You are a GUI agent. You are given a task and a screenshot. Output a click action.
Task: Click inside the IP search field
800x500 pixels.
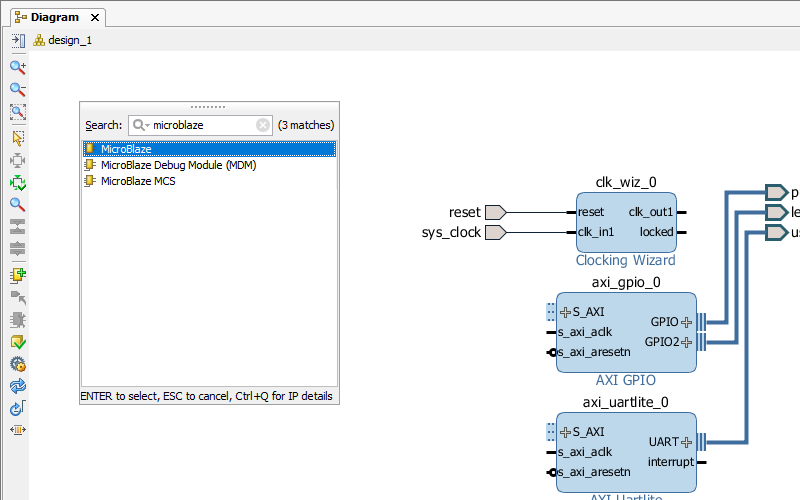[x=203, y=125]
